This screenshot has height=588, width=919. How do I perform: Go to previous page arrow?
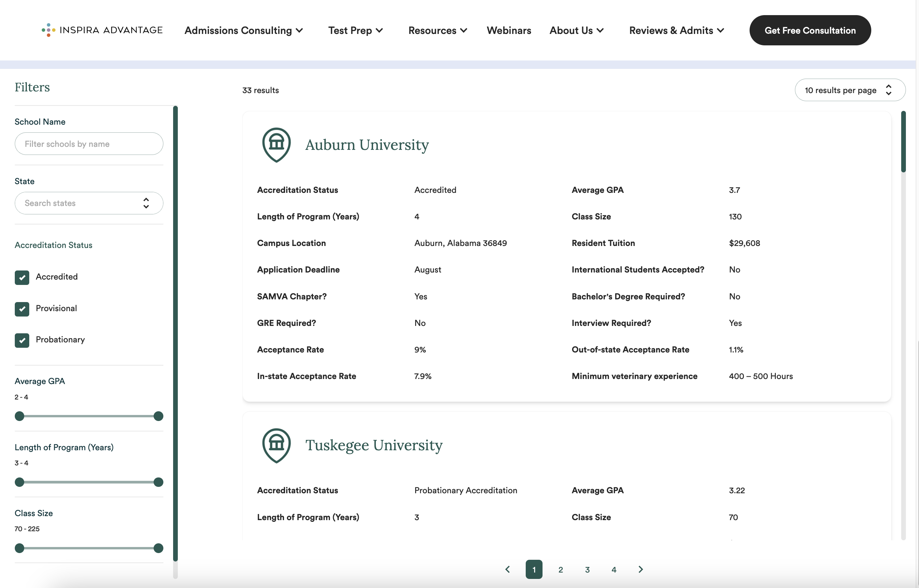(507, 569)
